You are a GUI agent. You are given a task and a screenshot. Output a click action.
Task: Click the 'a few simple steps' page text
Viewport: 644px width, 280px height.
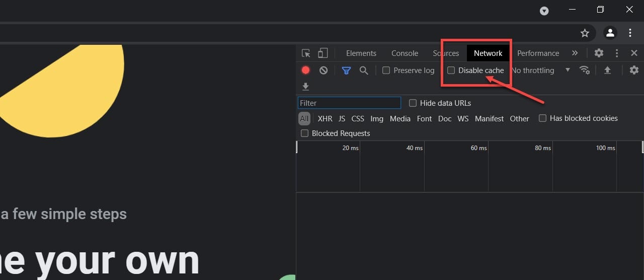(x=63, y=215)
